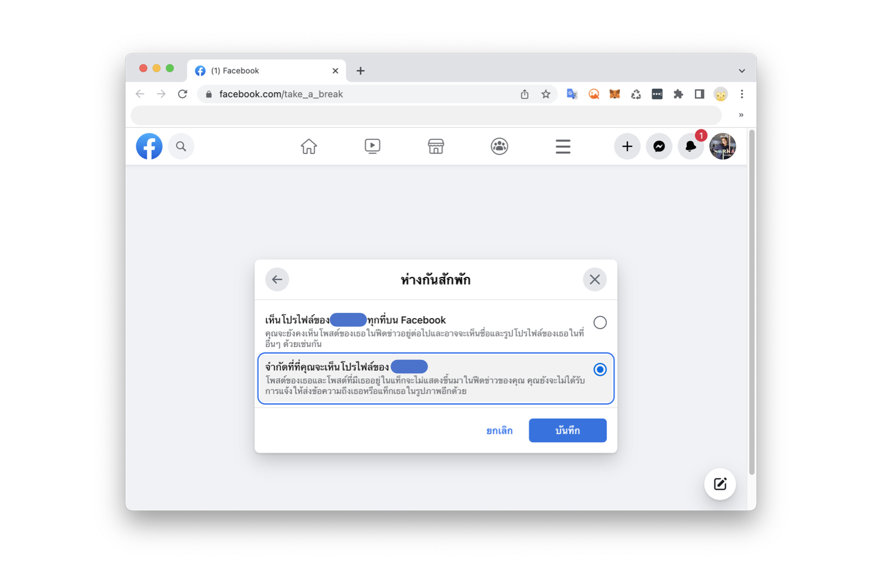
Task: Open the Messenger icon
Action: tap(659, 146)
